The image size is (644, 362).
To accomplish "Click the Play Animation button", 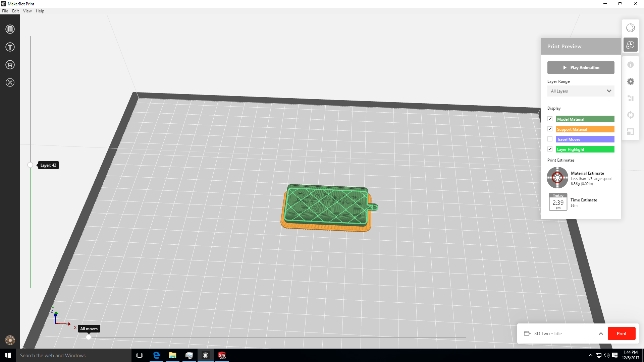I will click(x=581, y=67).
